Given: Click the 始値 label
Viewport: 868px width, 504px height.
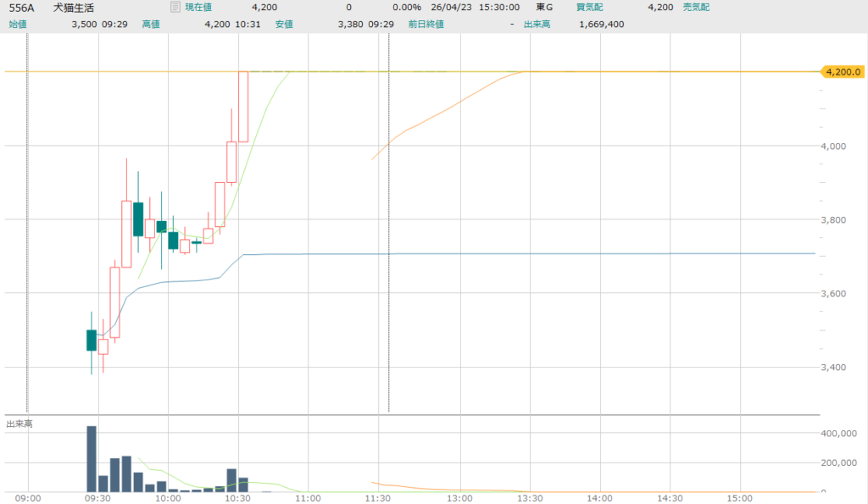Looking at the screenshot, I should click(x=18, y=25).
